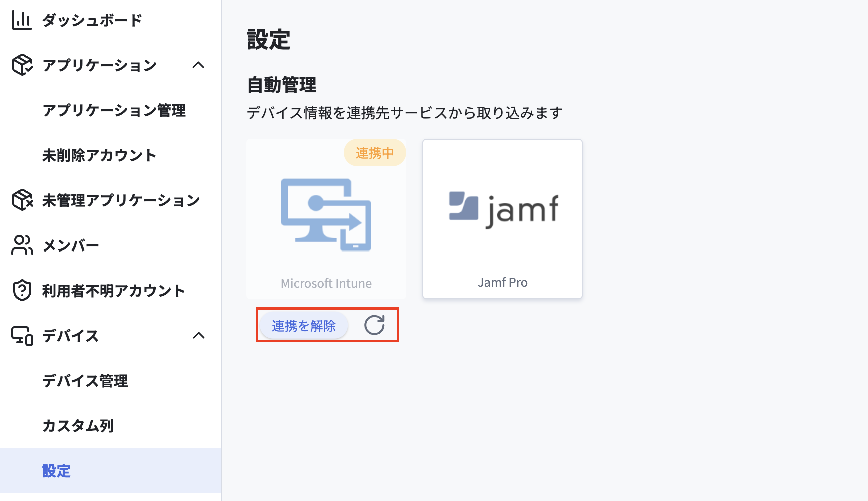Click the 設定 page title
This screenshot has height=501, width=868.
click(269, 40)
